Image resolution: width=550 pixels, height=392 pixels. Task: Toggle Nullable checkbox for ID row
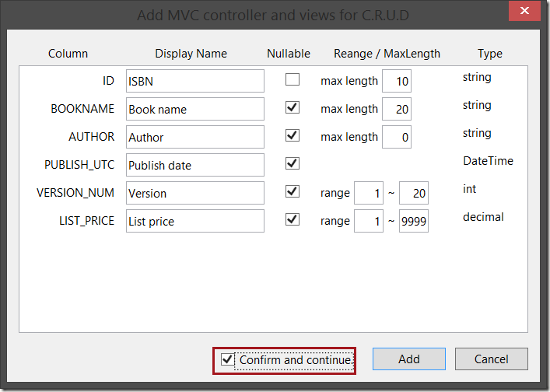tap(293, 79)
